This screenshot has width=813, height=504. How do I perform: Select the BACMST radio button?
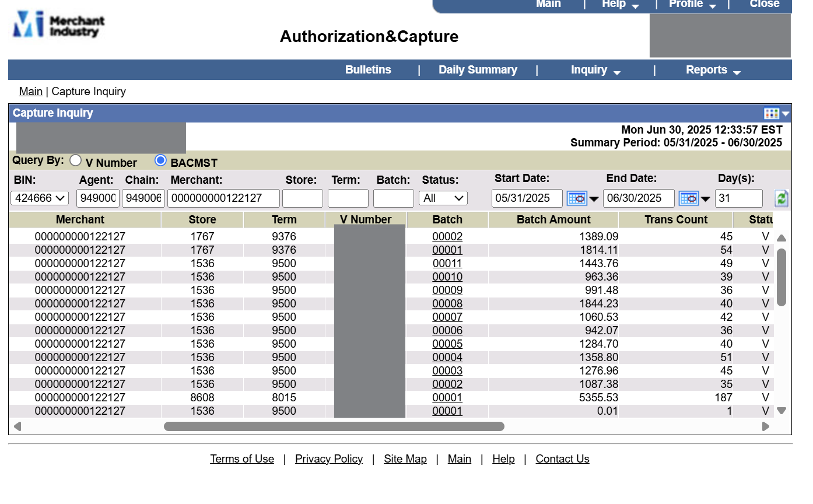pyautogui.click(x=161, y=160)
